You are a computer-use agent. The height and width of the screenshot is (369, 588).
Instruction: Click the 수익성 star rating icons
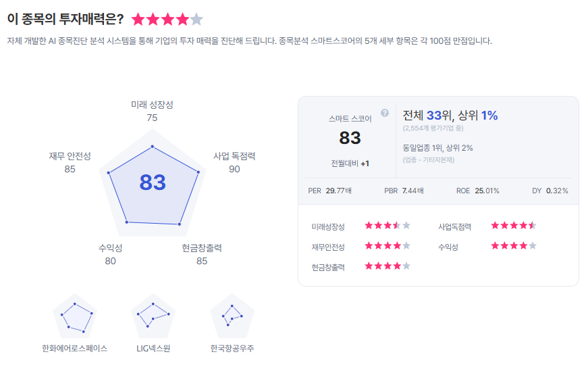tap(514, 246)
